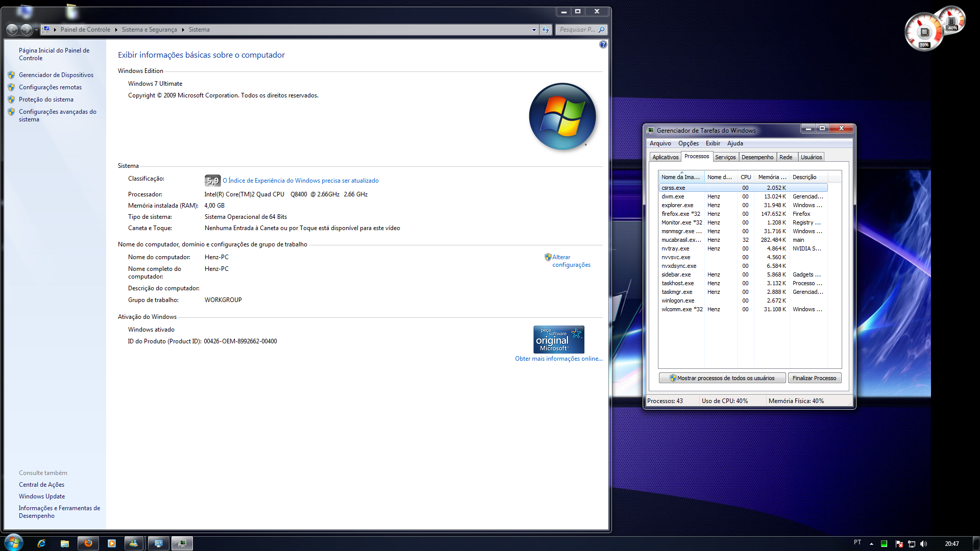The width and height of the screenshot is (980, 551).
Task: Switch to the Desempenho tab
Action: [x=757, y=157]
